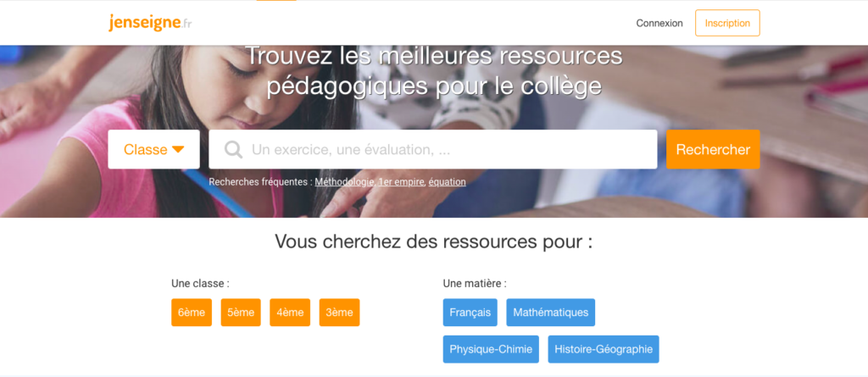Select the 3ème class button
The image size is (868, 377).
click(339, 313)
